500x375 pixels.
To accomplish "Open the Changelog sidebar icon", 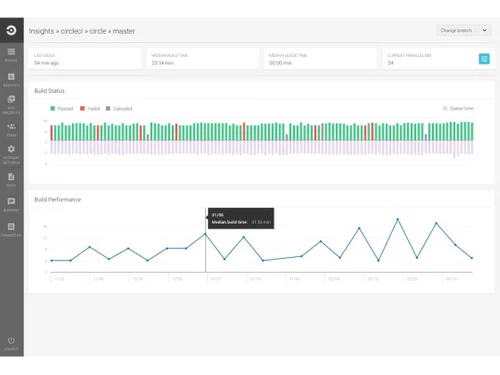I will click(11, 226).
